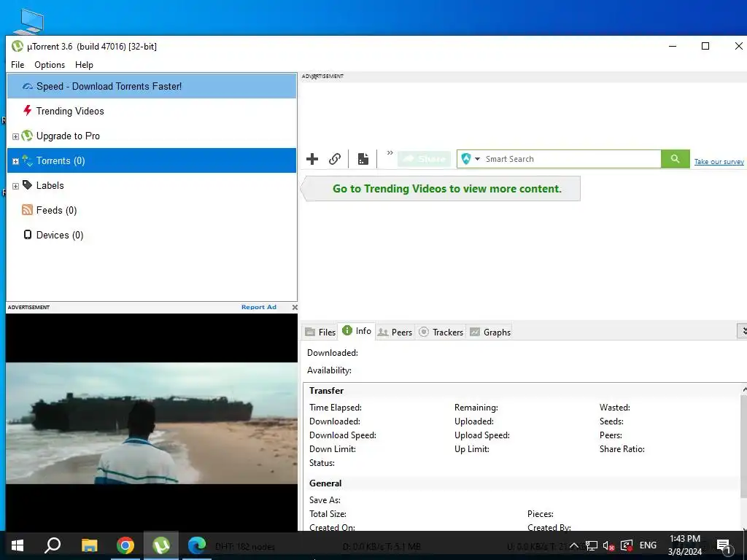Click the Availability: label
The image size is (747, 560).
coord(329,370)
